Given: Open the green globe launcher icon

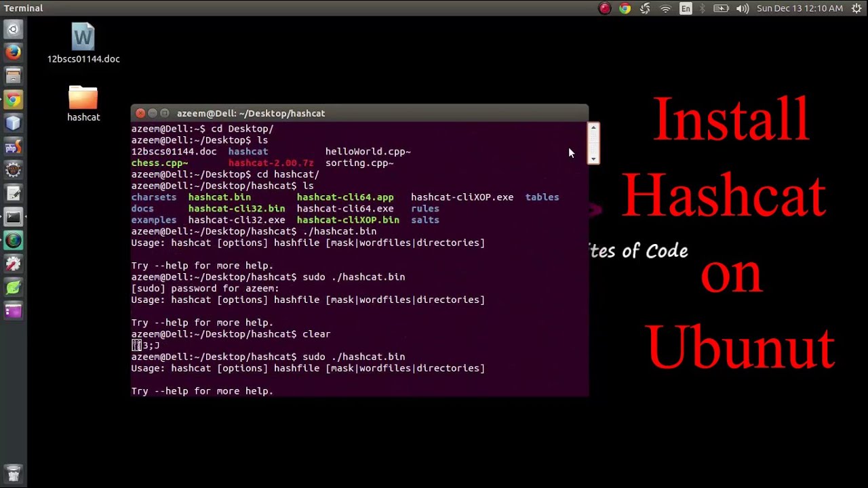Looking at the screenshot, I should (x=13, y=241).
